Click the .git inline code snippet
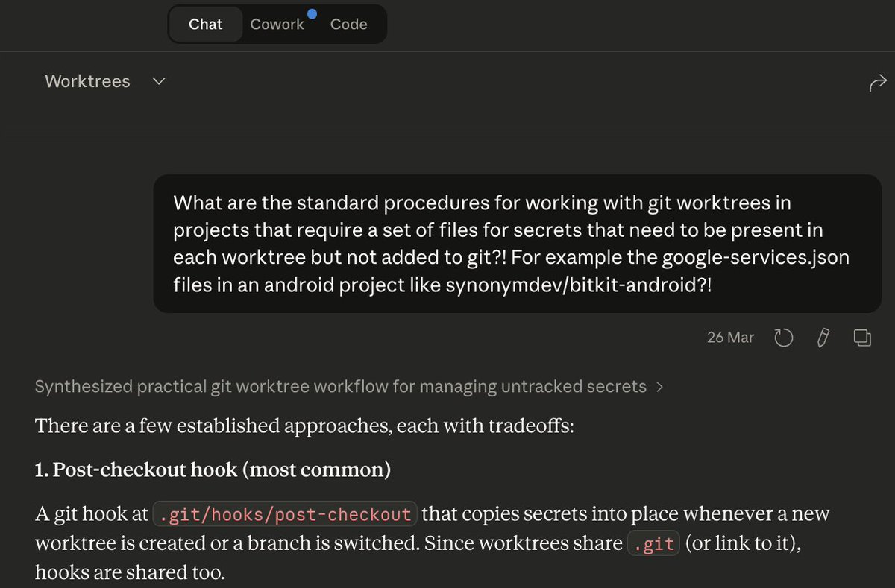Viewport: 895px width, 588px height. click(653, 544)
